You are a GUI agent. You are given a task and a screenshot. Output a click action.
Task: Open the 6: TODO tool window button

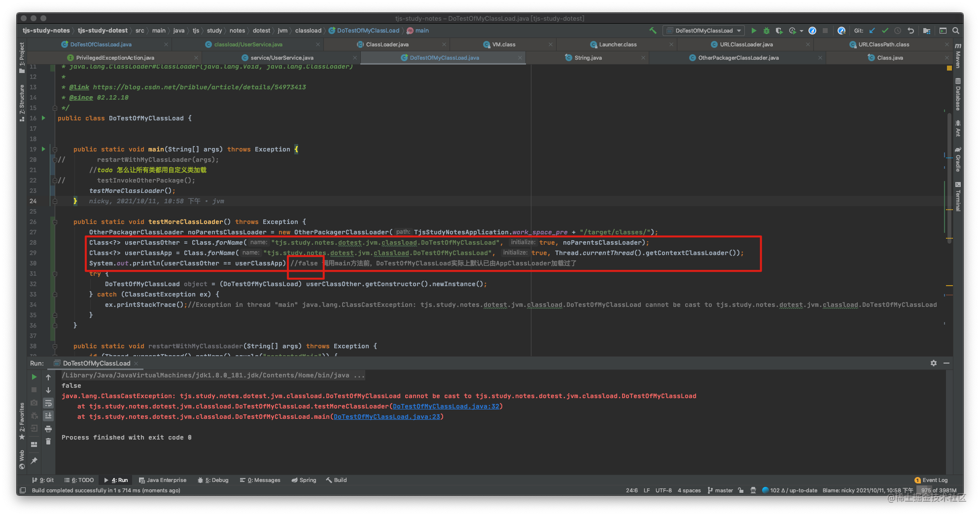pos(79,480)
